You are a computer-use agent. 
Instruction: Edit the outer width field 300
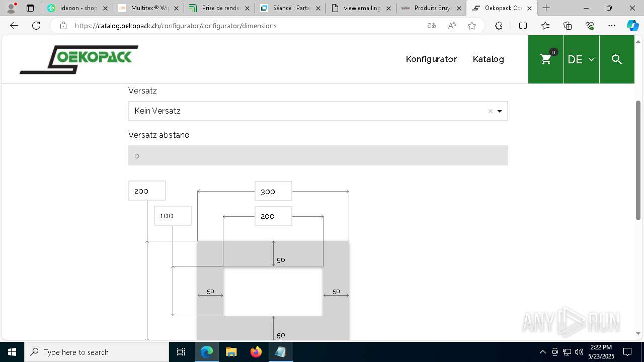(x=273, y=192)
